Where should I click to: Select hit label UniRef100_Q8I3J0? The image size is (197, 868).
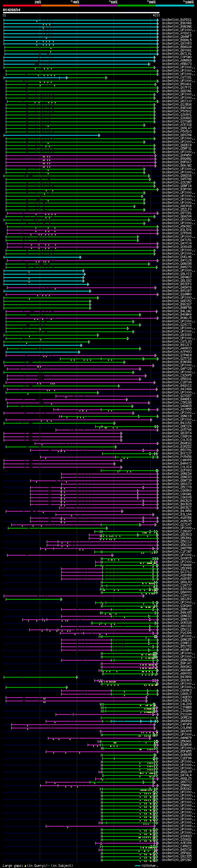click(176, 101)
